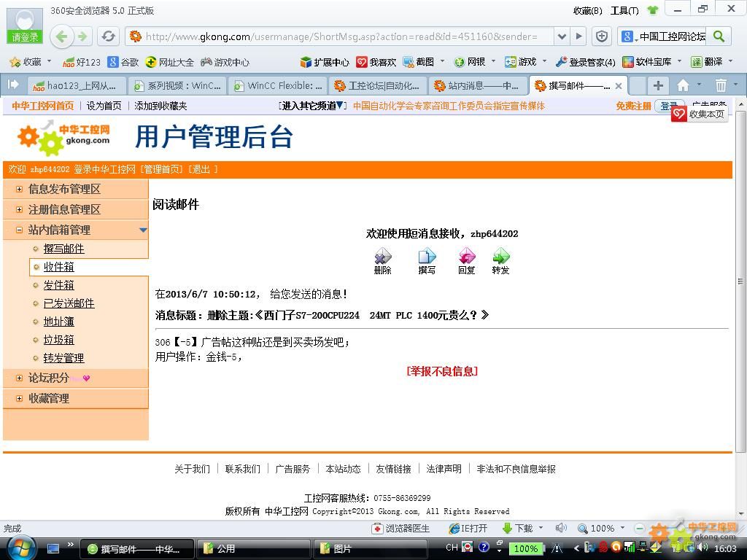Viewport: 747px width, 560px height.
Task: Open the 收藏 favorites star in bookmarks bar
Action: [x=27, y=62]
